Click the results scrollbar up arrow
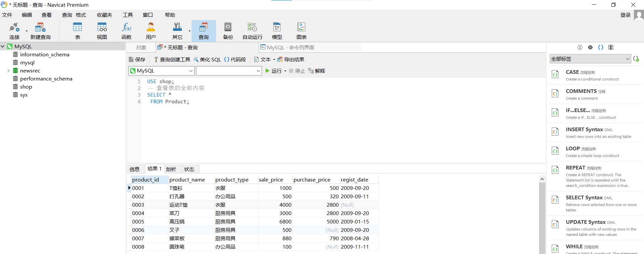This screenshot has width=644, height=254. (542, 179)
